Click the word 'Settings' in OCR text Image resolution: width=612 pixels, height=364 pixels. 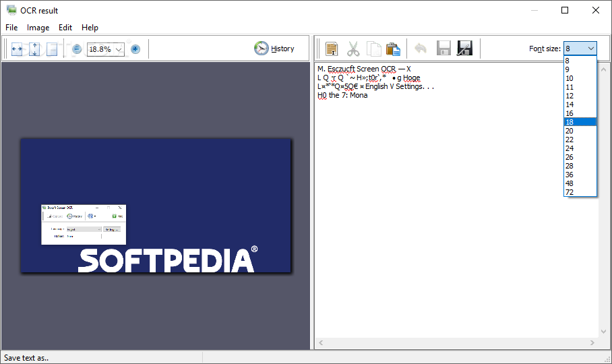409,86
